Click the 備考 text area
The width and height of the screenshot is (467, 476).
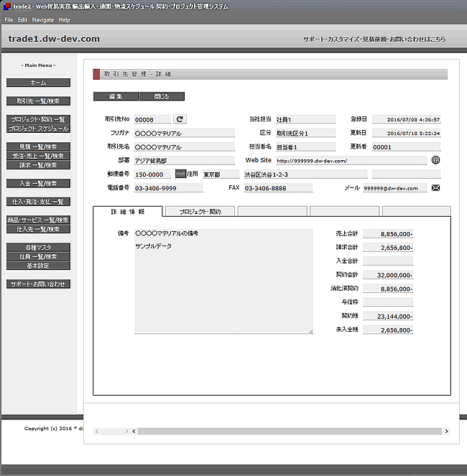(223, 281)
